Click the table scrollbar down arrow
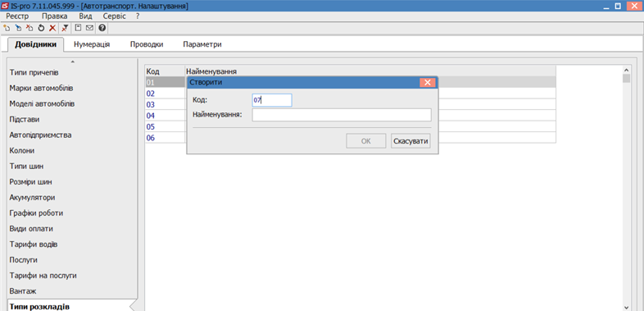Viewport: 644px width, 311px height. pos(626,307)
